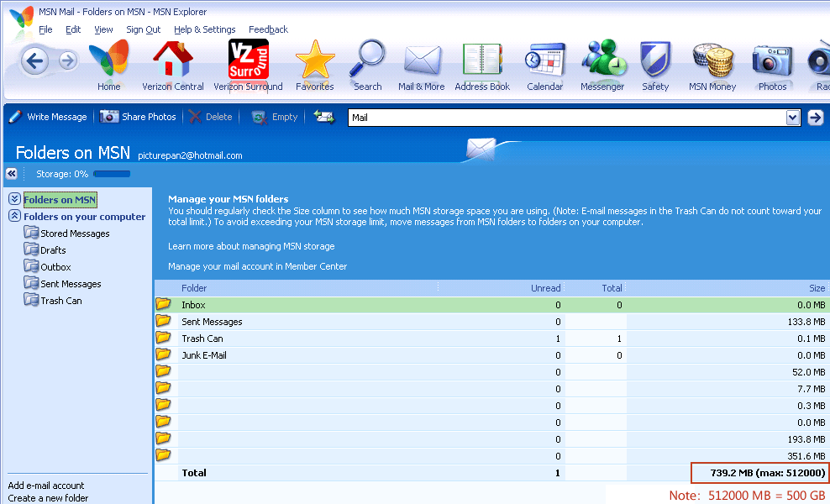Sort by Unread column header

point(546,288)
